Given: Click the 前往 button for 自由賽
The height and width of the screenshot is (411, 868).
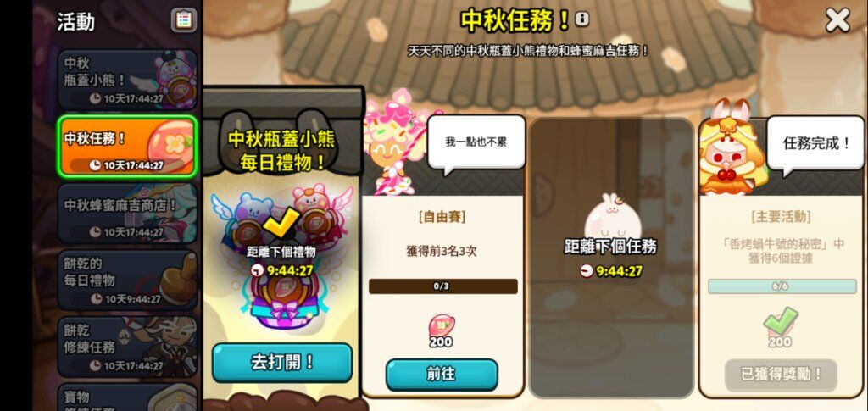Looking at the screenshot, I should (x=441, y=375).
